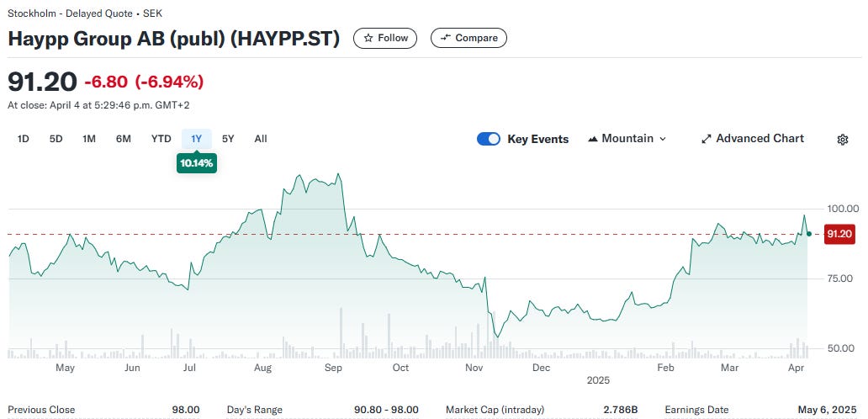
Task: Select the 5Y time range
Action: [228, 139]
